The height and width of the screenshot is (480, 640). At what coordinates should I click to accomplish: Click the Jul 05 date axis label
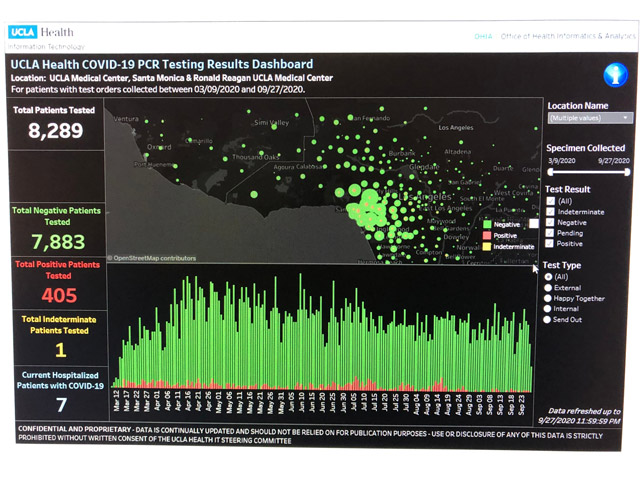353,403
